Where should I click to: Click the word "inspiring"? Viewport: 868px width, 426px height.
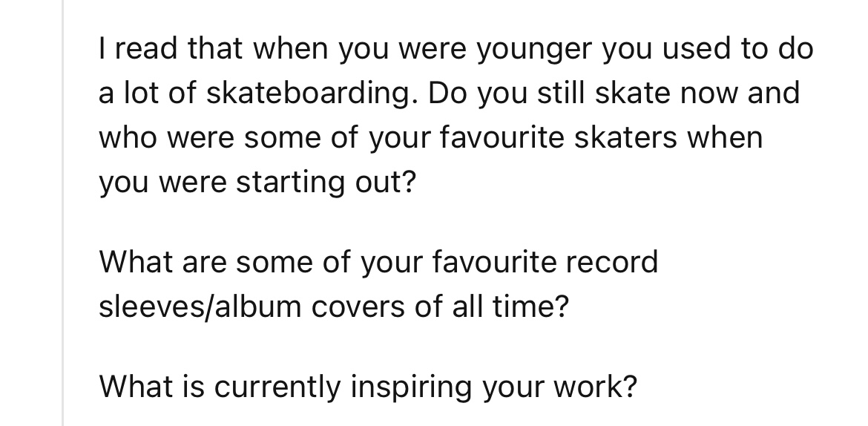click(411, 386)
